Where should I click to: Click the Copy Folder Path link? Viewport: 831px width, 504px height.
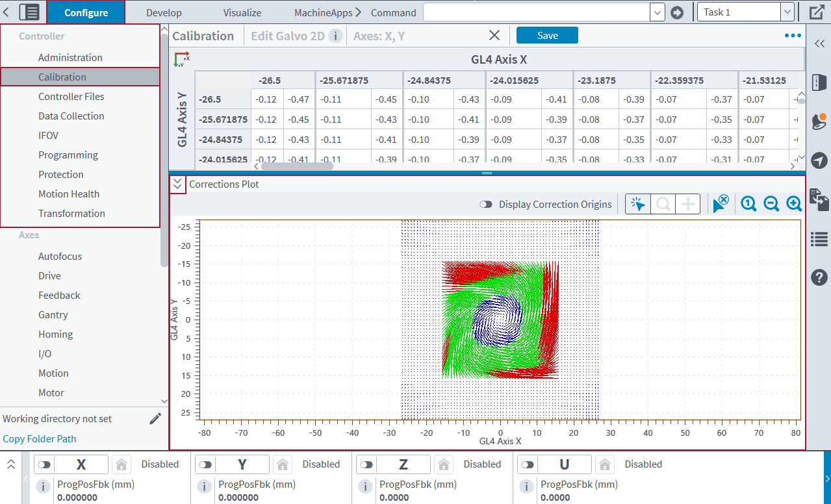click(40, 438)
